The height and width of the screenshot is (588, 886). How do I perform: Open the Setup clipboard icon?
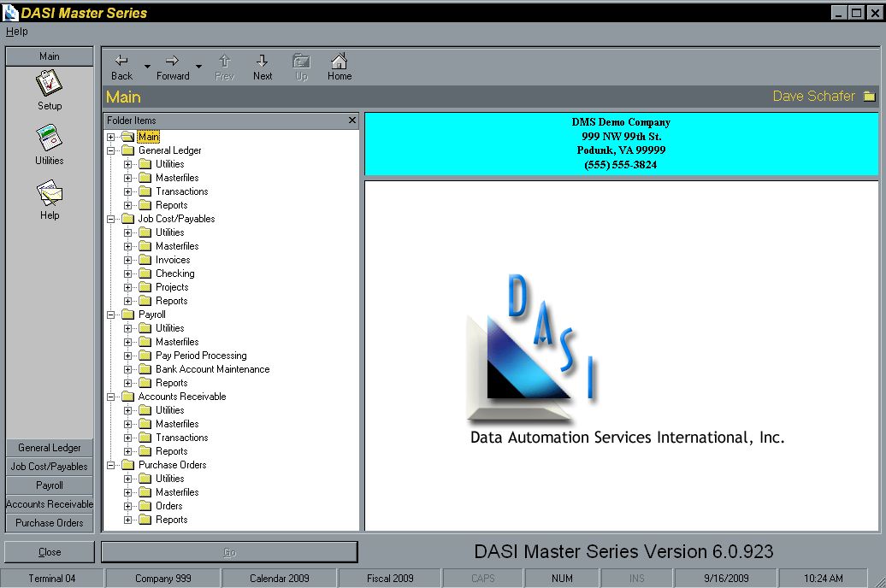pyautogui.click(x=49, y=83)
